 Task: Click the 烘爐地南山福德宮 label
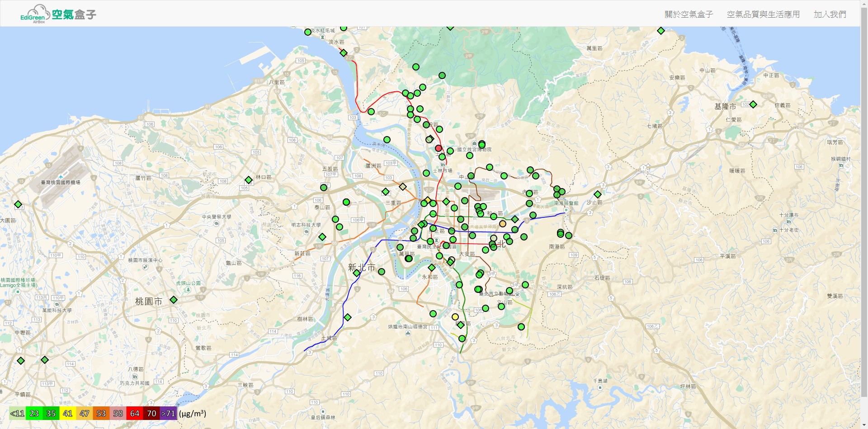[x=408, y=326]
